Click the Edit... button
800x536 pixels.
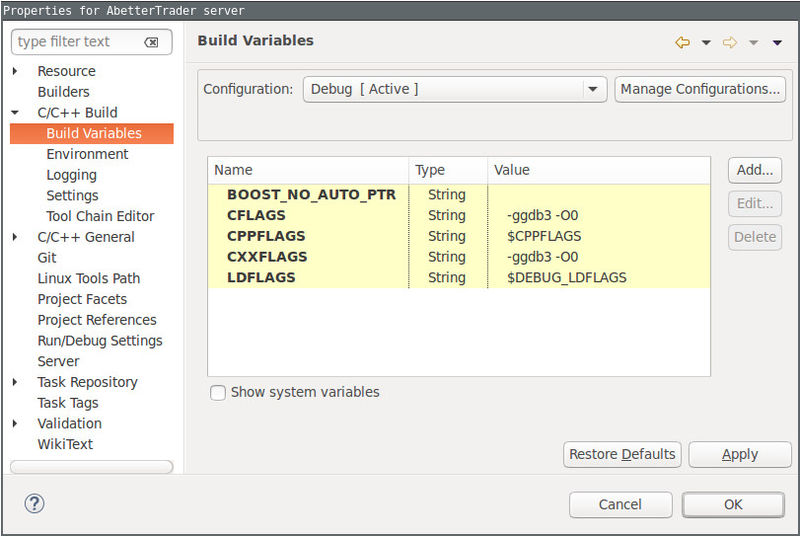coord(755,203)
